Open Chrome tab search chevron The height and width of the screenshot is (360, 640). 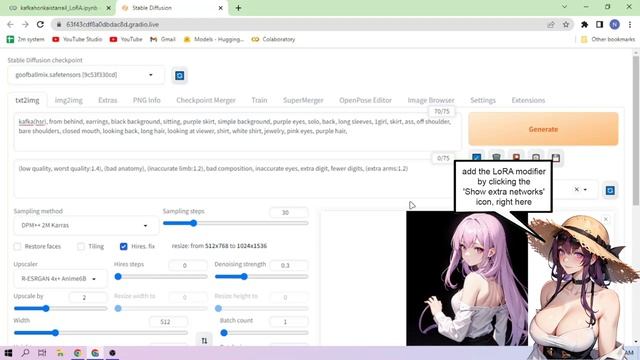[x=564, y=7]
